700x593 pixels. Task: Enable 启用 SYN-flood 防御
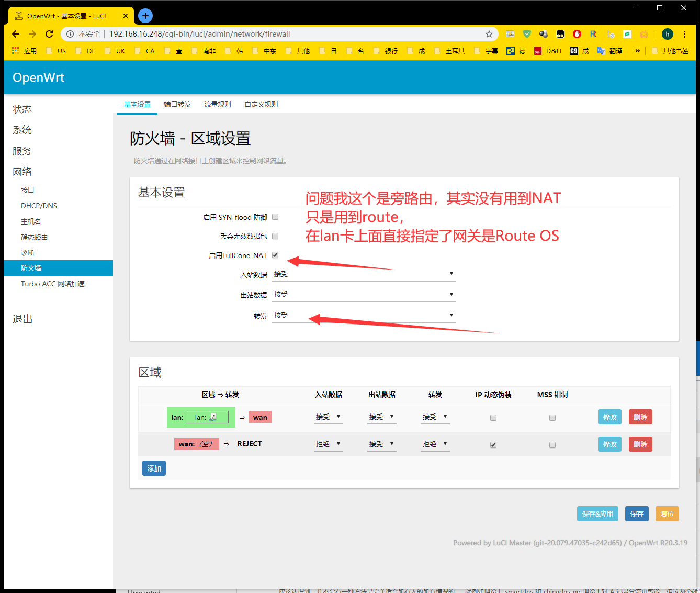275,217
